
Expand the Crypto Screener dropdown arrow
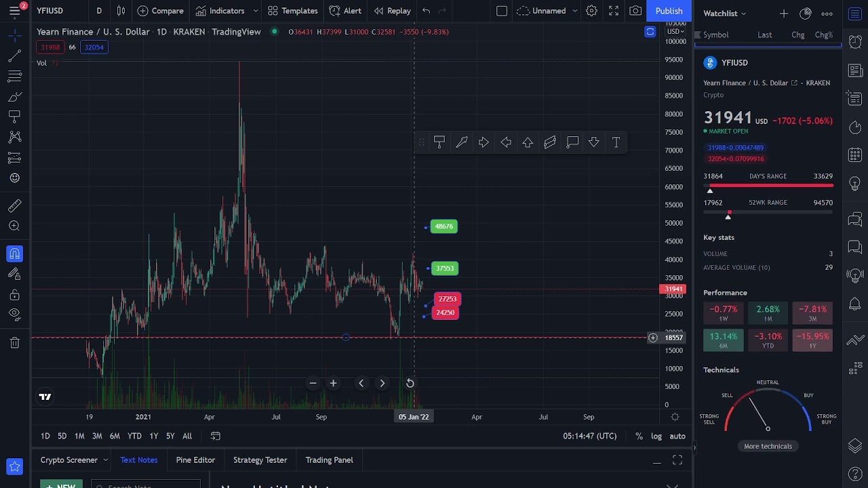pyautogui.click(x=105, y=460)
